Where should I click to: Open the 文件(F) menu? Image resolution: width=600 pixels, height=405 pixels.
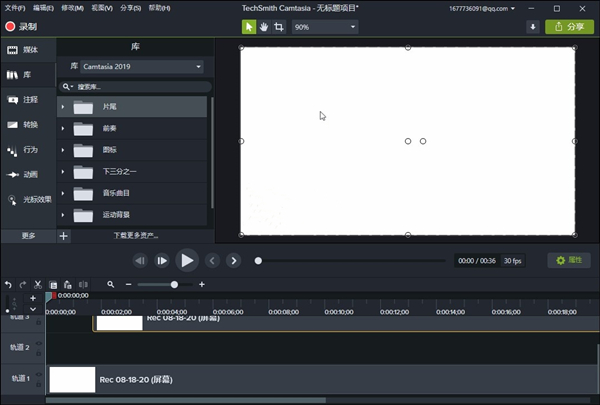[x=14, y=7]
